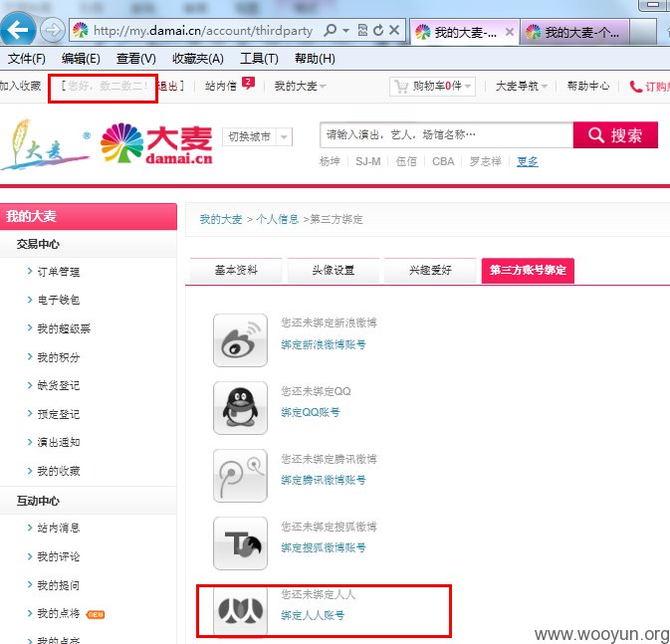The image size is (670, 644).
Task: Open 订单管理 in the sidebar
Action: click(59, 272)
